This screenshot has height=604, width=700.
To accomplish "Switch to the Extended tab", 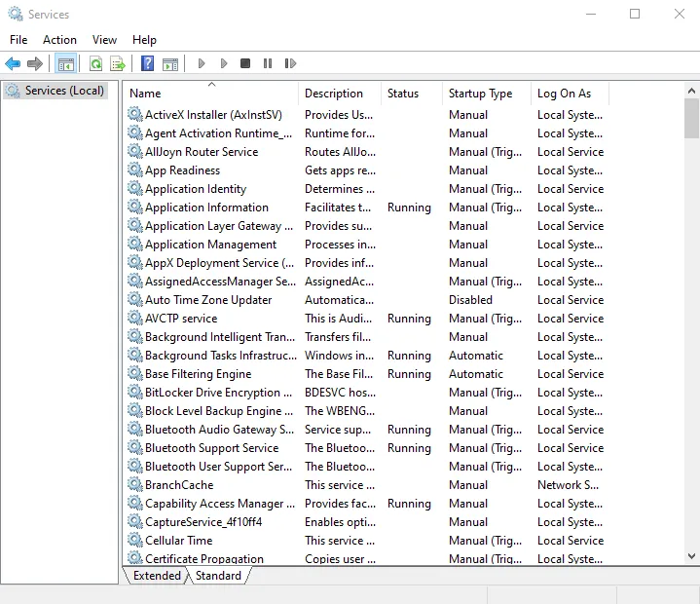I will tap(157, 576).
